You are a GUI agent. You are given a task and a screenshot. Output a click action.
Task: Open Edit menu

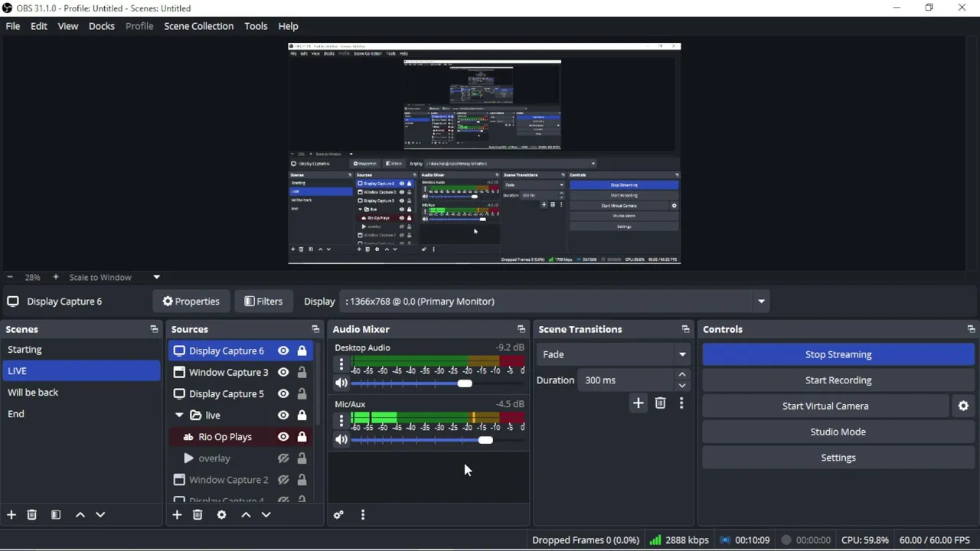[39, 26]
